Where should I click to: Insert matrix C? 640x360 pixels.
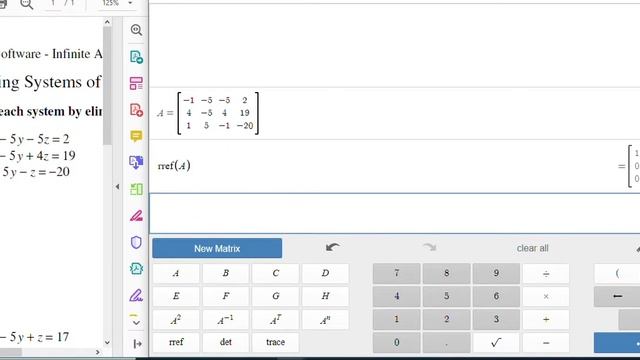coord(276,273)
